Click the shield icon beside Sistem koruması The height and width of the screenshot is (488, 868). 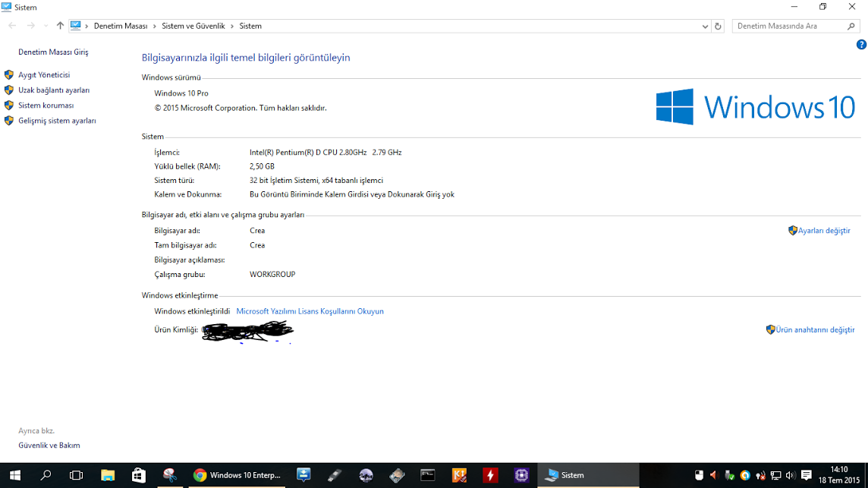9,105
